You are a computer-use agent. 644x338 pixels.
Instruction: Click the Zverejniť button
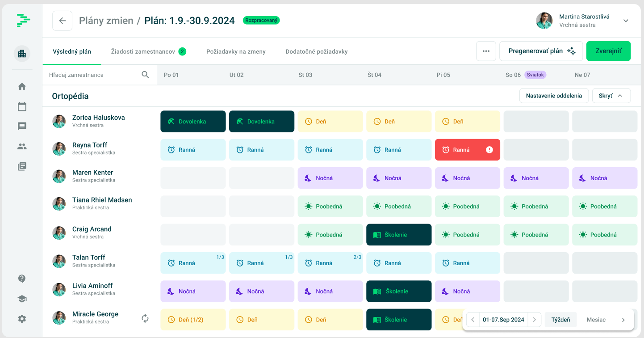click(608, 51)
